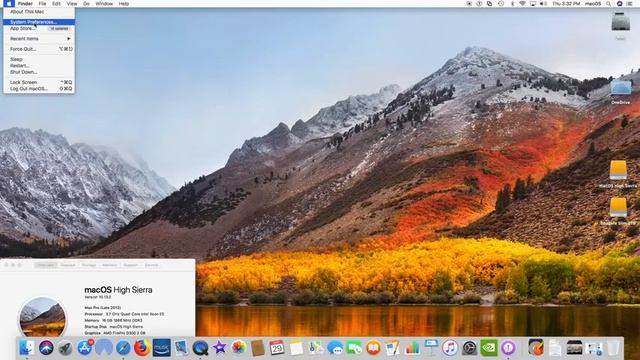Switch to Support tab in About window

click(131, 265)
